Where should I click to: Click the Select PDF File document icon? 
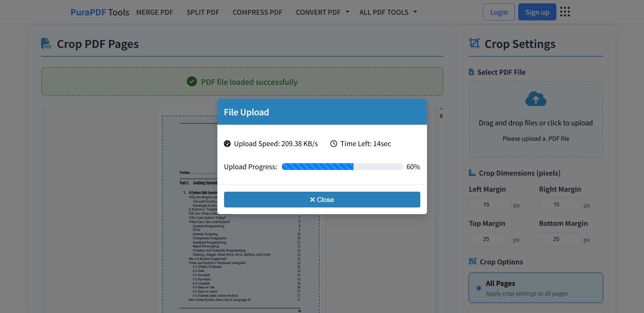click(471, 72)
